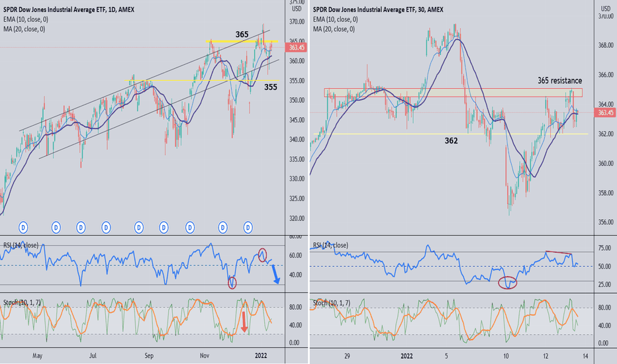
Task: Select the daily chart title 'SPDR Dow Jones Industrial Average ETF, 1D, AMEX'
Action: [69, 9]
